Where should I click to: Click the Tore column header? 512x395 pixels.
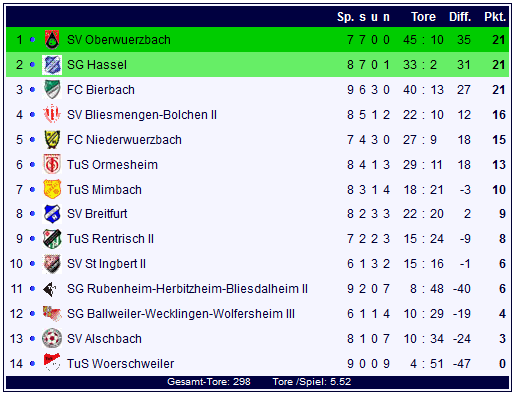coord(423,17)
